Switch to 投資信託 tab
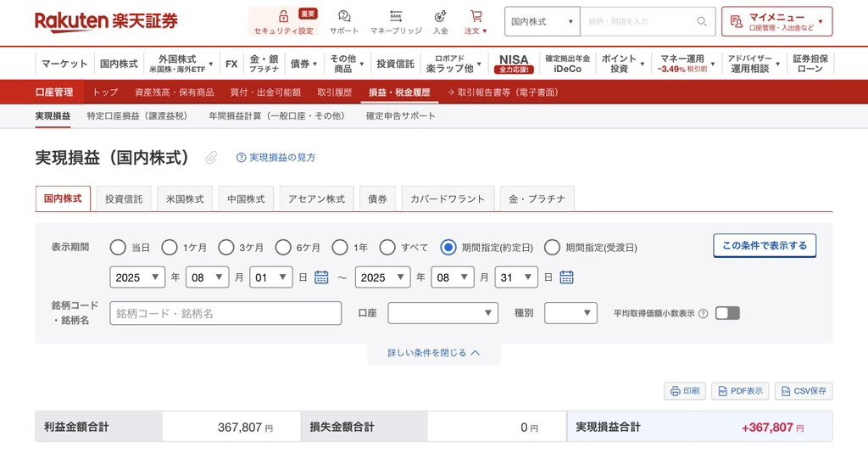The width and height of the screenshot is (868, 453). click(x=124, y=199)
